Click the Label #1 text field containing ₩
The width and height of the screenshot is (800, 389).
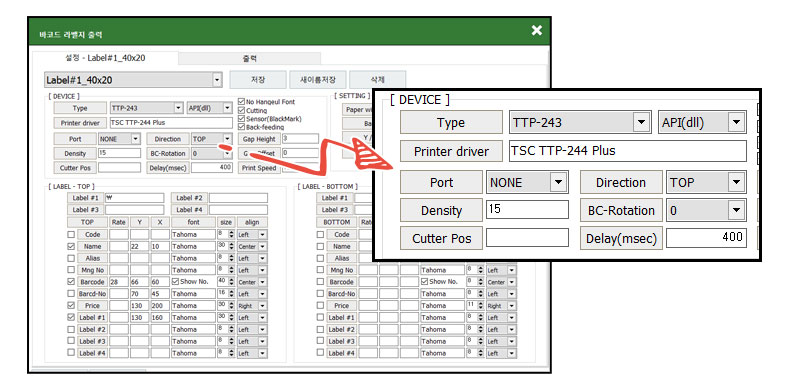[x=134, y=198]
